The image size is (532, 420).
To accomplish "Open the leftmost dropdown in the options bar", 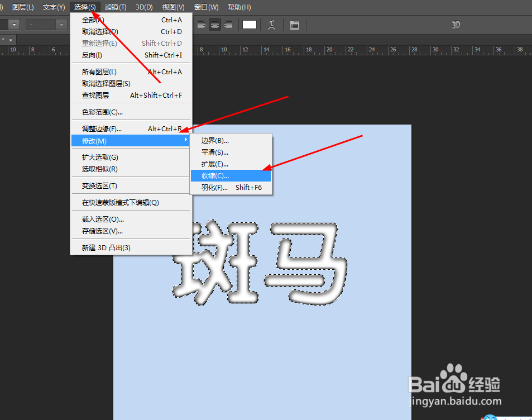I will coord(14,25).
